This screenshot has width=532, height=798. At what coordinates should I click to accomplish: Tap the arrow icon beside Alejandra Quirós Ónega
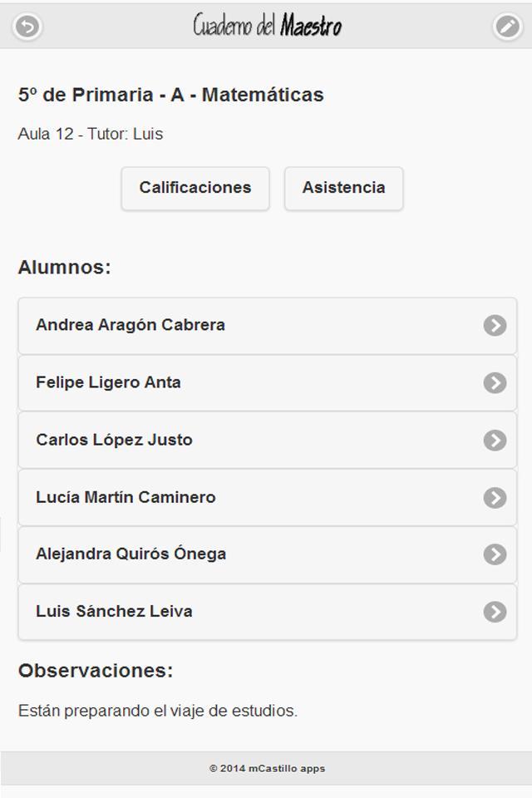495,554
